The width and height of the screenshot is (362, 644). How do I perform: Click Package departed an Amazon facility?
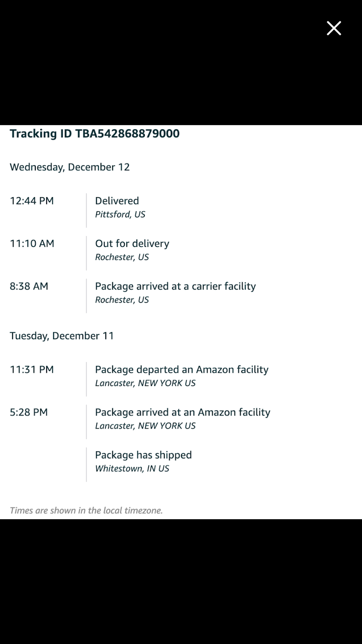[x=181, y=369]
